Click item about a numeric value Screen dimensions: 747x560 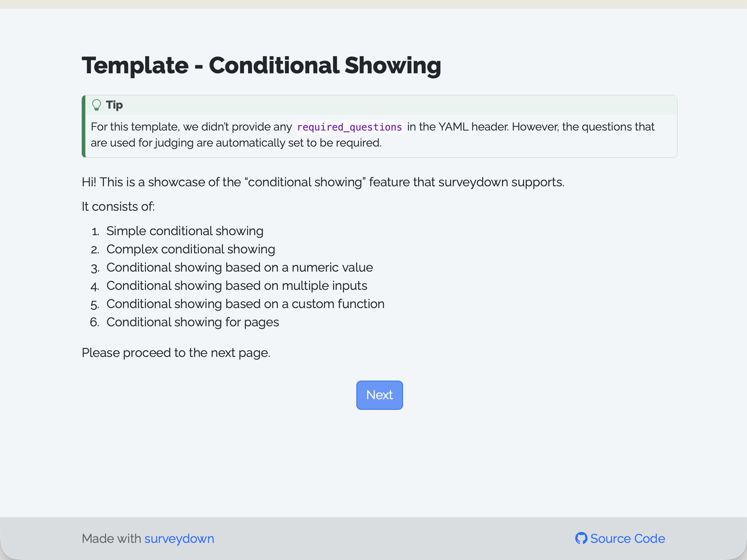pyautogui.click(x=239, y=267)
